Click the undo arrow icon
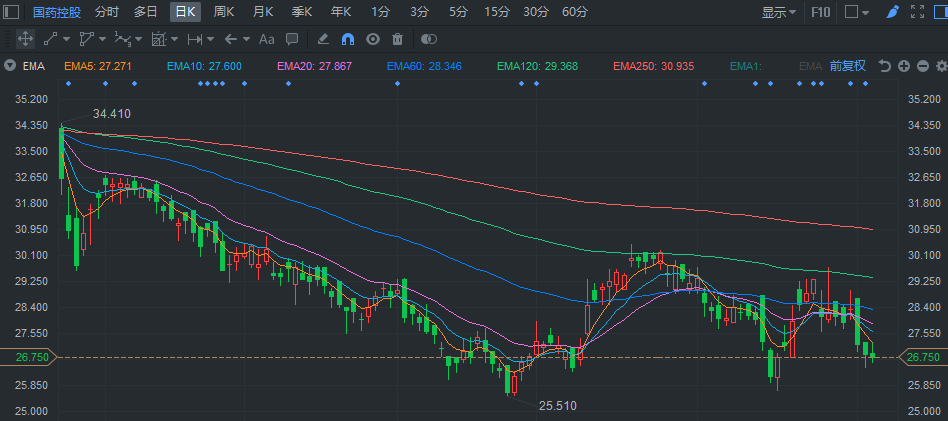The image size is (948, 421). coord(885,67)
